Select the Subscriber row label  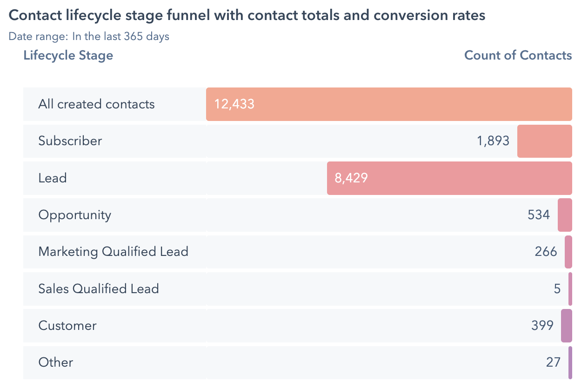(70, 141)
